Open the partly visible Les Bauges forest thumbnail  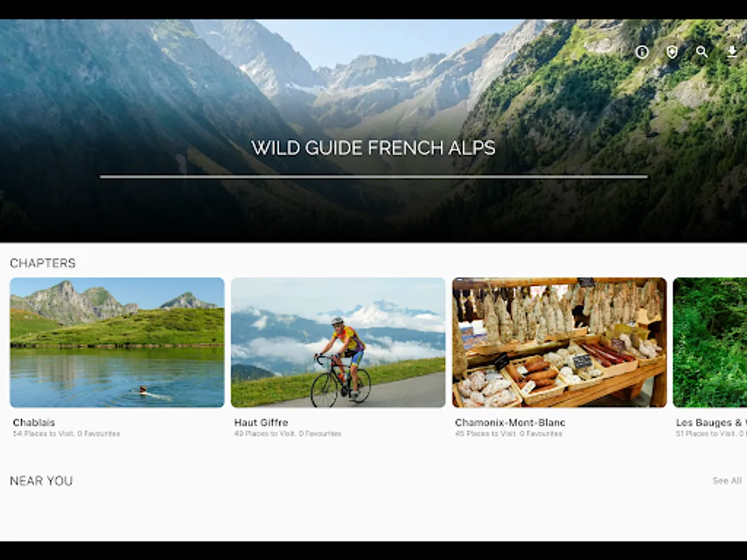tap(710, 342)
